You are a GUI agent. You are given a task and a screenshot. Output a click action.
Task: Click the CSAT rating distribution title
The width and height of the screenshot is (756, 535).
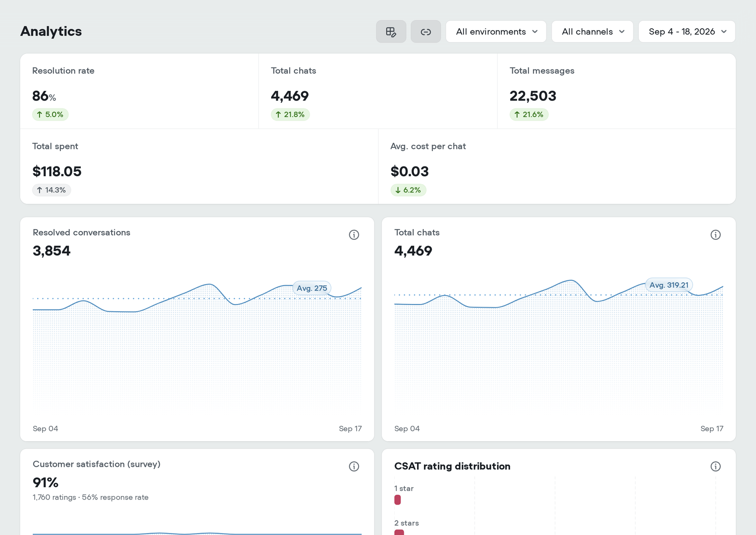[452, 466]
